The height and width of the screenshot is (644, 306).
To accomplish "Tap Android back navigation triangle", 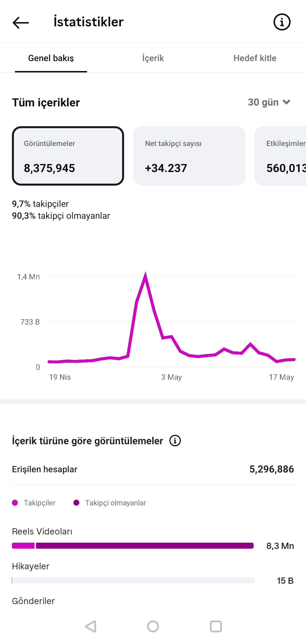I will point(91,626).
